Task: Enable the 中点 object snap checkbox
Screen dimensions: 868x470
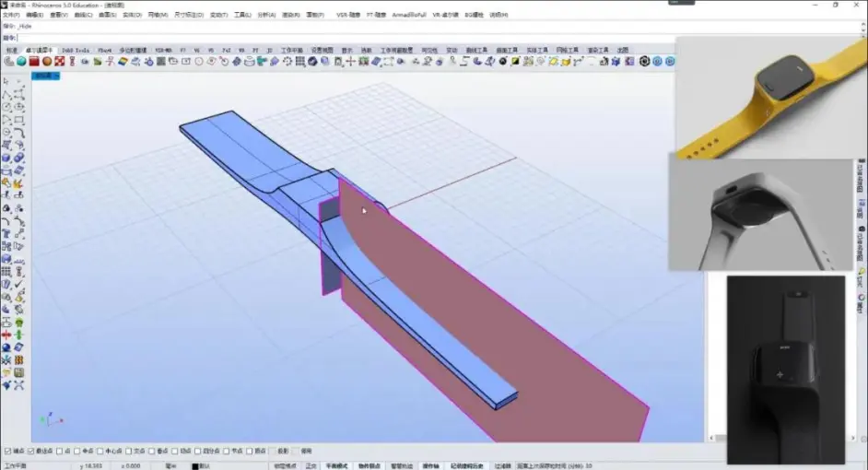Action: coord(77,452)
